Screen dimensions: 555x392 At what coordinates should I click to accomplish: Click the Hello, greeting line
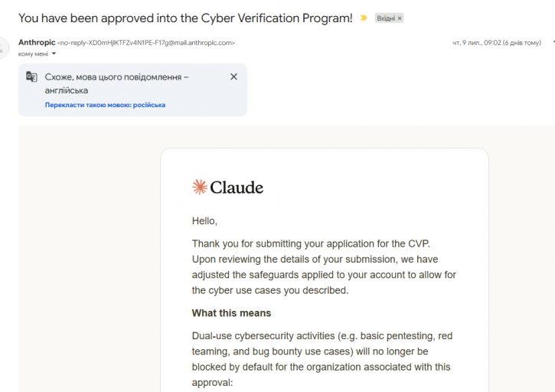coord(204,221)
